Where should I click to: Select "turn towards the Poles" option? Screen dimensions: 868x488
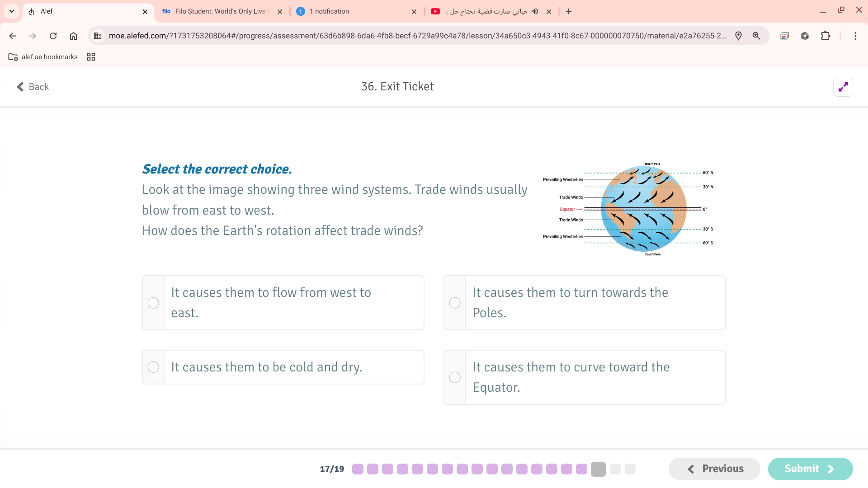455,303
